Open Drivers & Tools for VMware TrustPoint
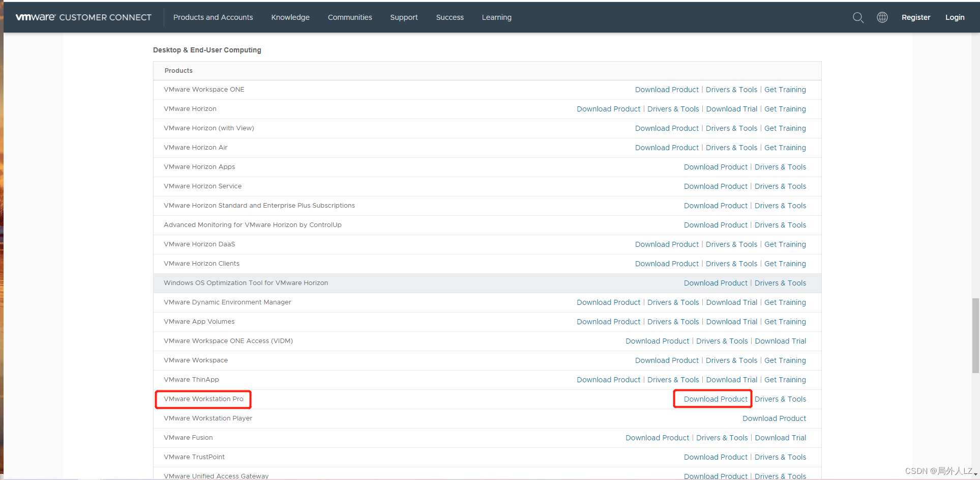Image resolution: width=980 pixels, height=480 pixels. tap(780, 457)
